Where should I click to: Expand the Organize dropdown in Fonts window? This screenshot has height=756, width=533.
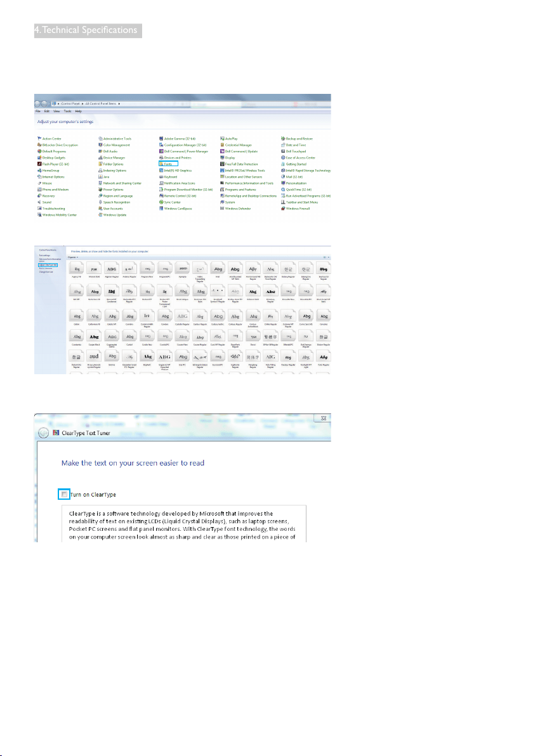(x=73, y=257)
